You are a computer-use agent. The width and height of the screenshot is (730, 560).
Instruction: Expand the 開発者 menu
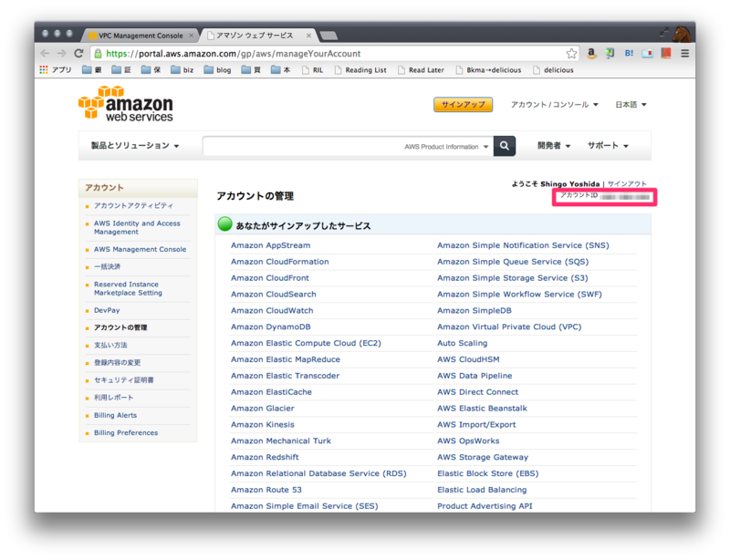(x=554, y=146)
